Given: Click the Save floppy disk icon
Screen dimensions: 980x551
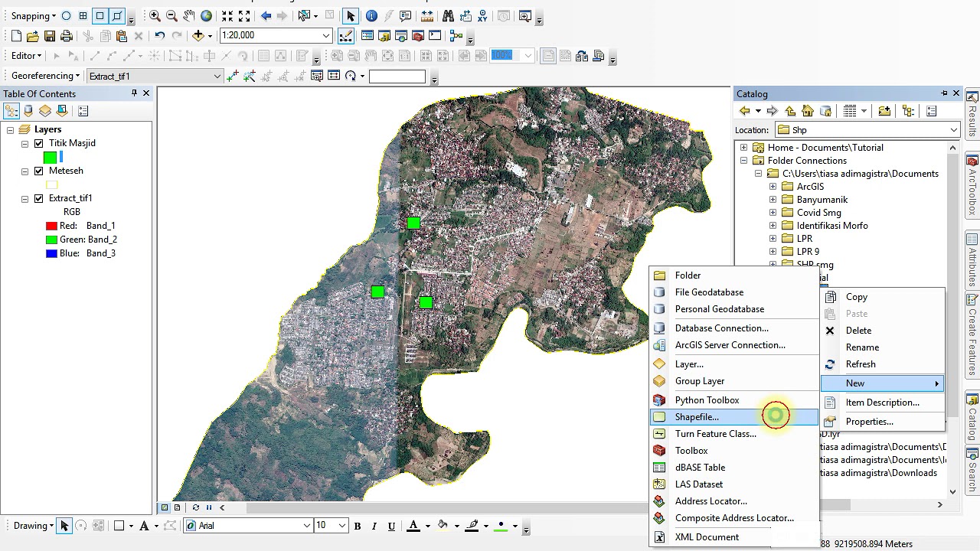Looking at the screenshot, I should coord(50,36).
